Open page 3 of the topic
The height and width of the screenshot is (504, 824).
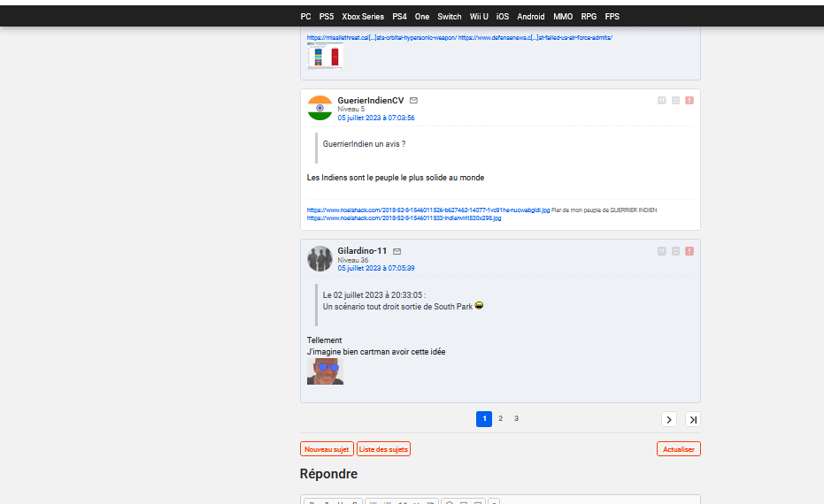[x=516, y=418]
